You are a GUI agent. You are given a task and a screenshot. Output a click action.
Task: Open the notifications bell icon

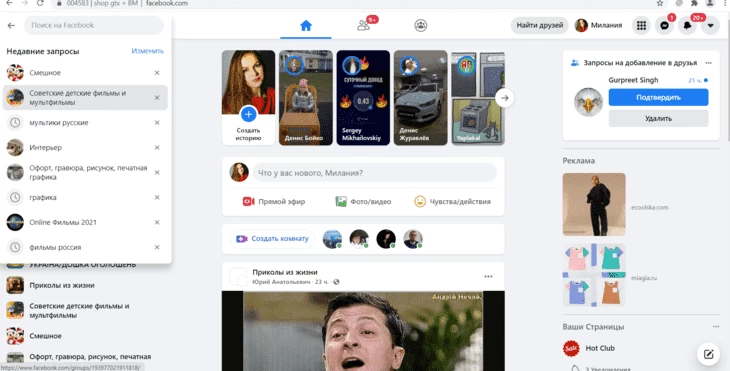point(688,26)
